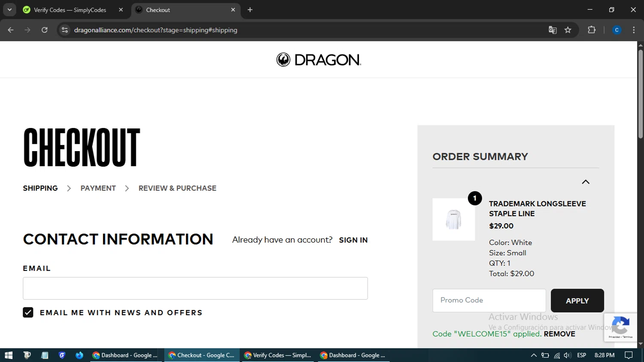
Task: Click the item price $29.00
Action: 501,226
